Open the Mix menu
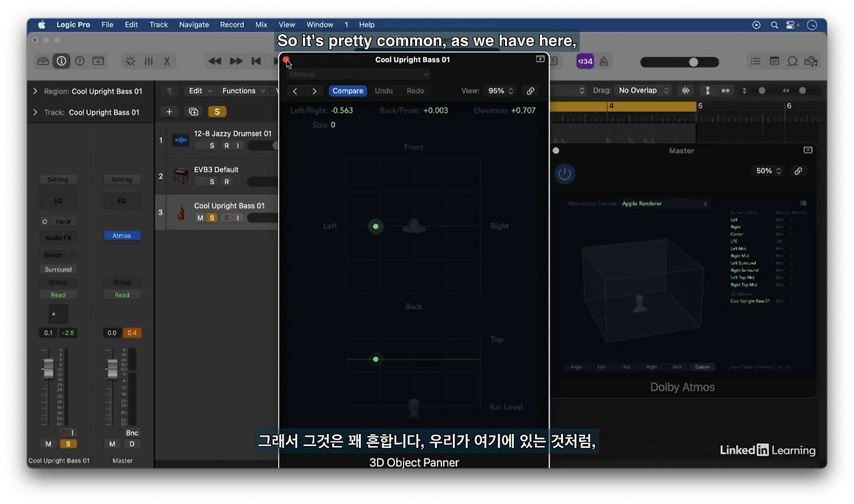The height and width of the screenshot is (504, 854). tap(262, 25)
